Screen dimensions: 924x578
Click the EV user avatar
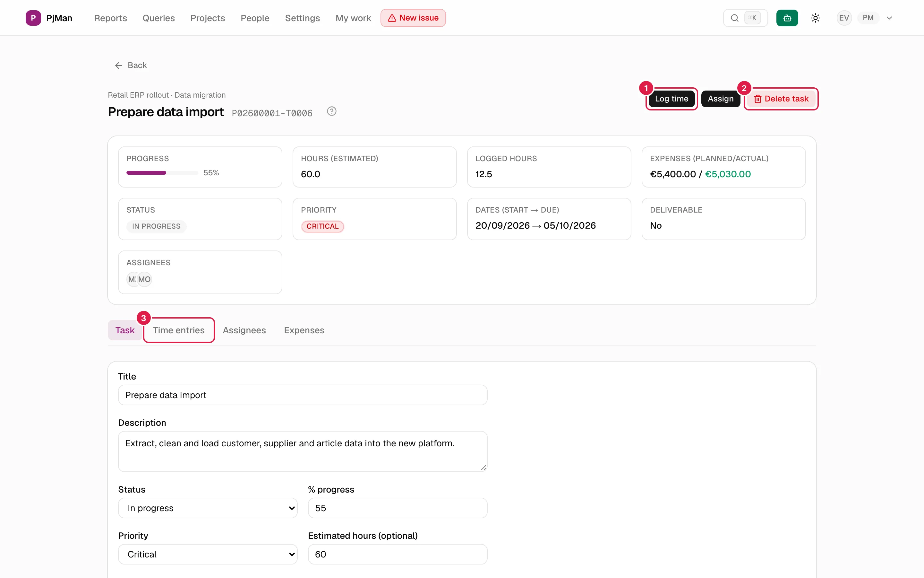tap(844, 18)
